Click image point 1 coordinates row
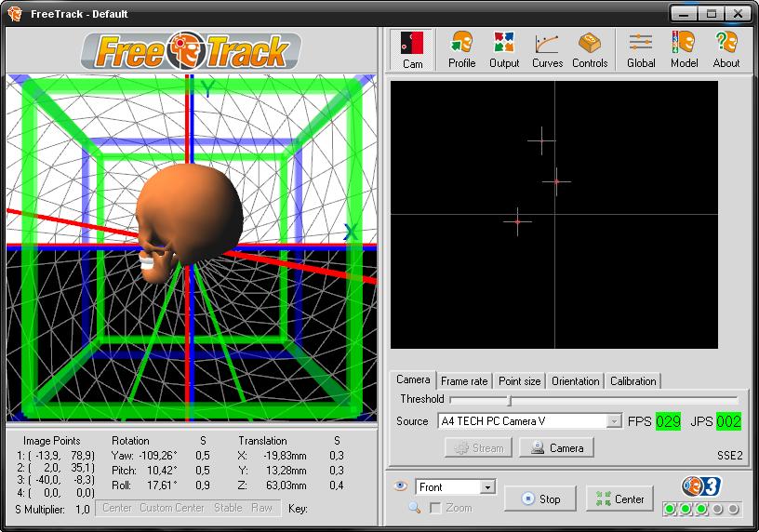 point(55,456)
